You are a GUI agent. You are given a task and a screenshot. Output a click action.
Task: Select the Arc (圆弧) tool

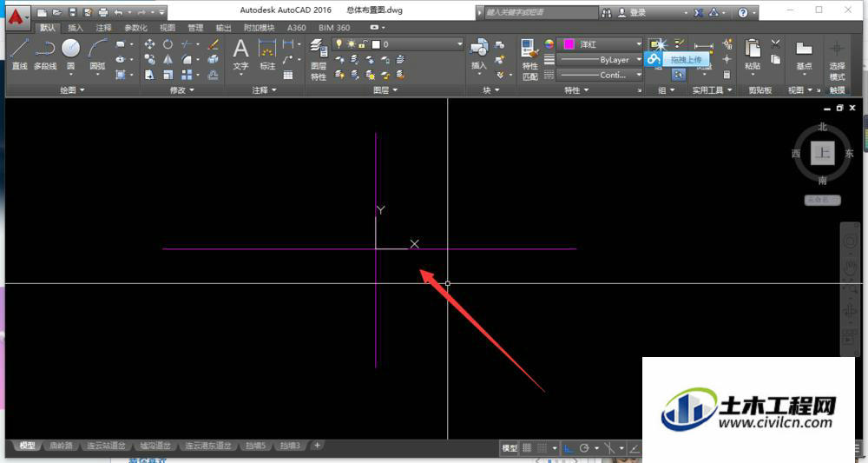point(97,54)
